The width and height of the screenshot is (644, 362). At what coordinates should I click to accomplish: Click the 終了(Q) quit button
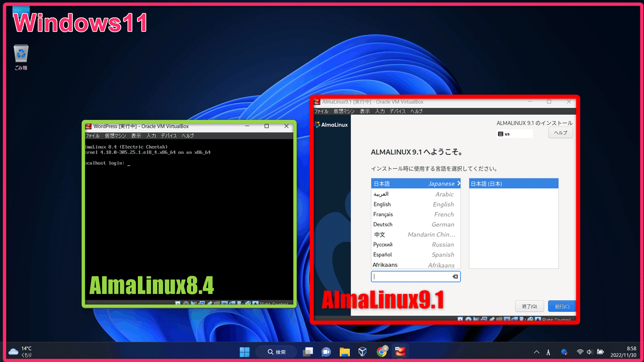529,306
